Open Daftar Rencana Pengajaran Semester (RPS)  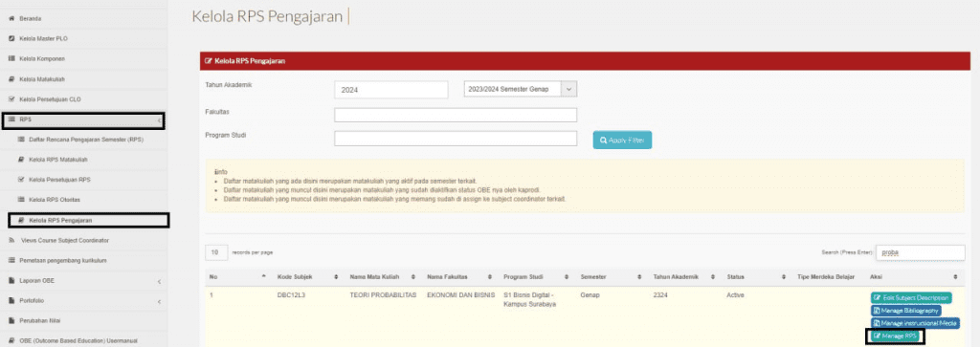[86, 140]
